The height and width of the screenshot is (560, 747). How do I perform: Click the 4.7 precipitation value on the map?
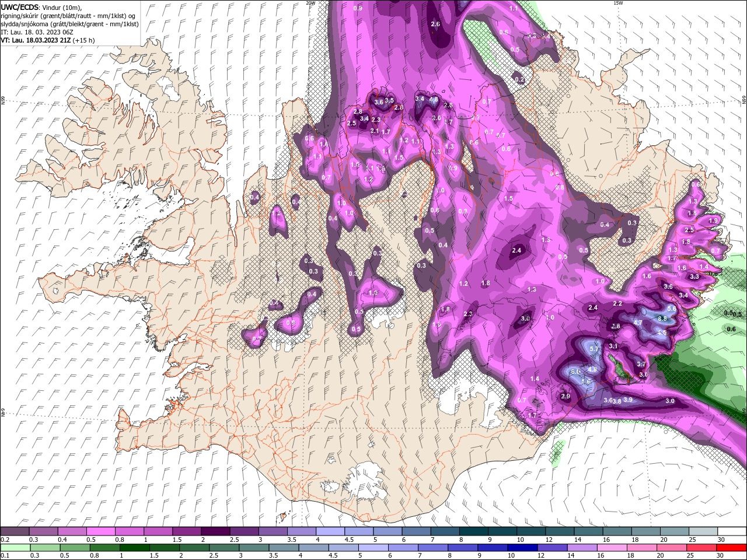pyautogui.click(x=638, y=323)
